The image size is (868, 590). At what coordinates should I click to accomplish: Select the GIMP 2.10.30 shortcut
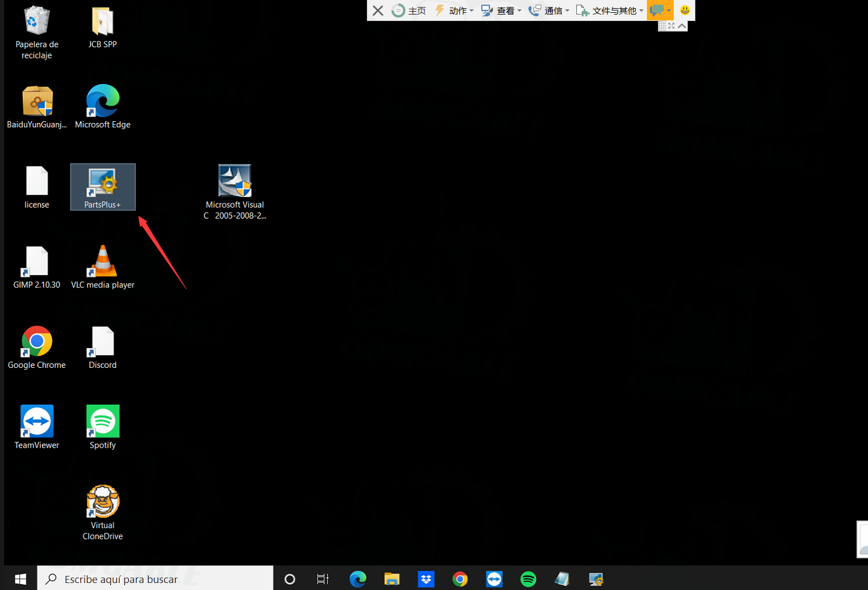tap(37, 268)
